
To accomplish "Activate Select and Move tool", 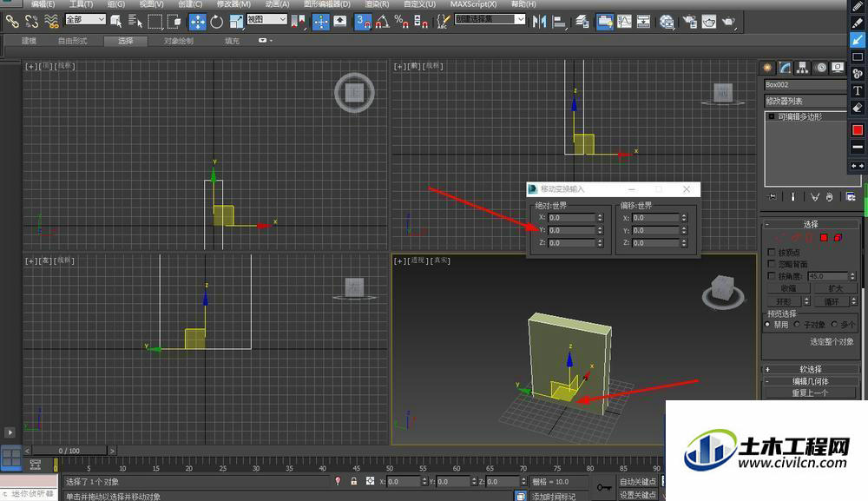I will [197, 22].
